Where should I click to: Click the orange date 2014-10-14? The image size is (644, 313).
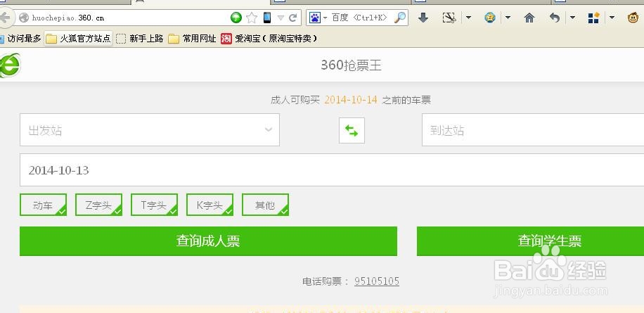351,100
